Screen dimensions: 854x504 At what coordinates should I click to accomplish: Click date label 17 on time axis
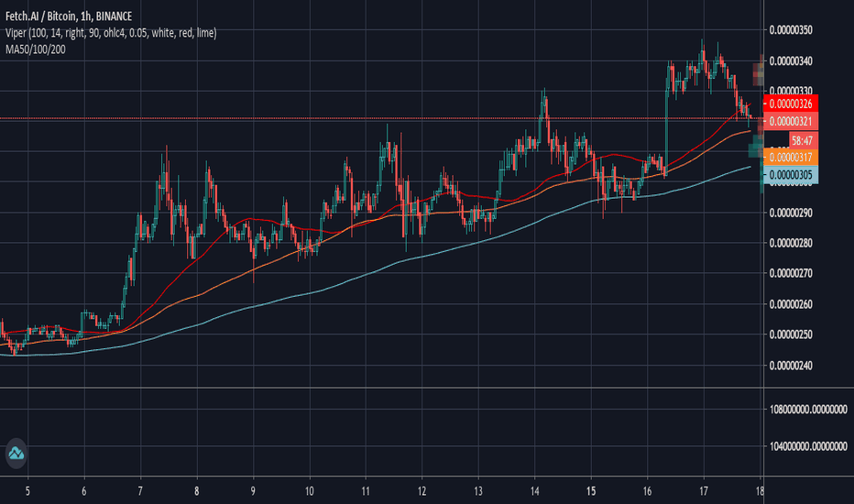pyautogui.click(x=704, y=491)
